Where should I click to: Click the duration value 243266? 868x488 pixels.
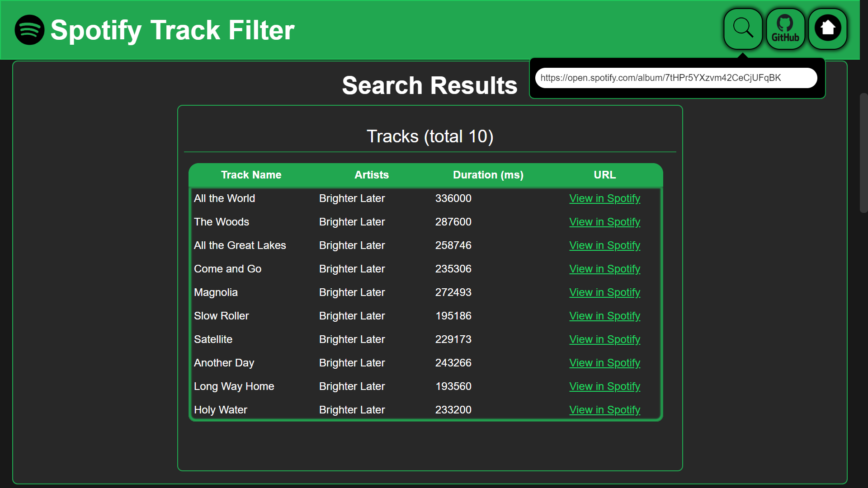point(453,363)
